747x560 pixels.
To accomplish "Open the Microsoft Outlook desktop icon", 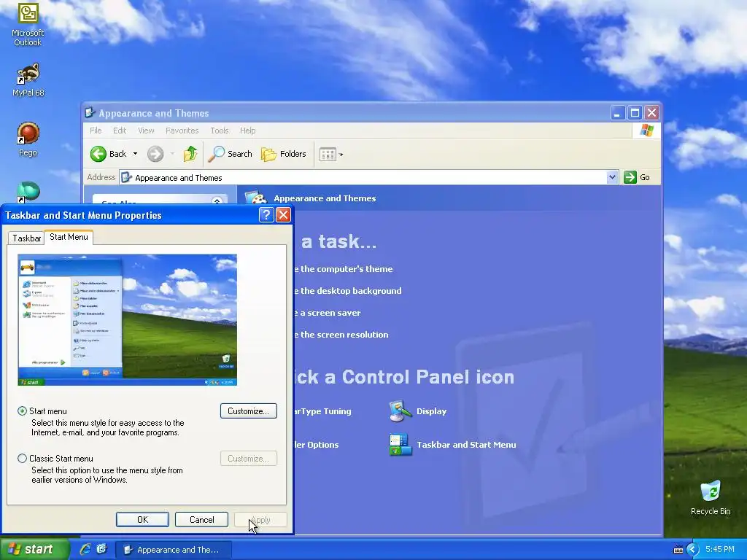I will tap(28, 24).
